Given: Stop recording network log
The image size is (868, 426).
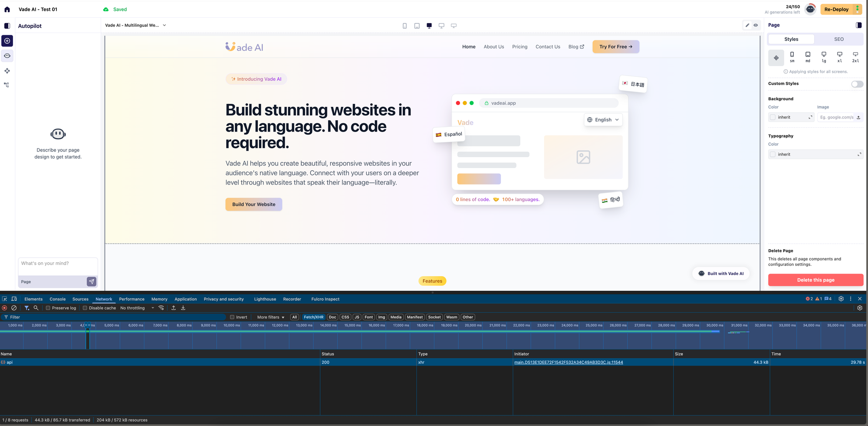Looking at the screenshot, I should [x=5, y=308].
